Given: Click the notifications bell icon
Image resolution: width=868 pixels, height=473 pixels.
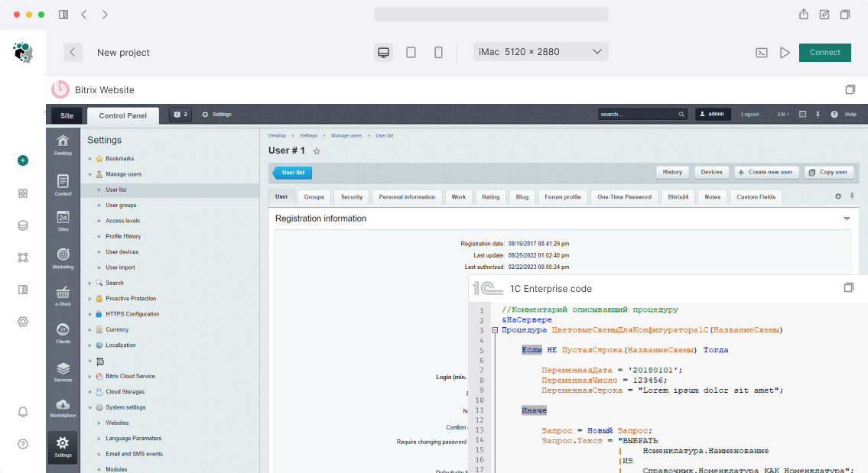Looking at the screenshot, I should 23,412.
